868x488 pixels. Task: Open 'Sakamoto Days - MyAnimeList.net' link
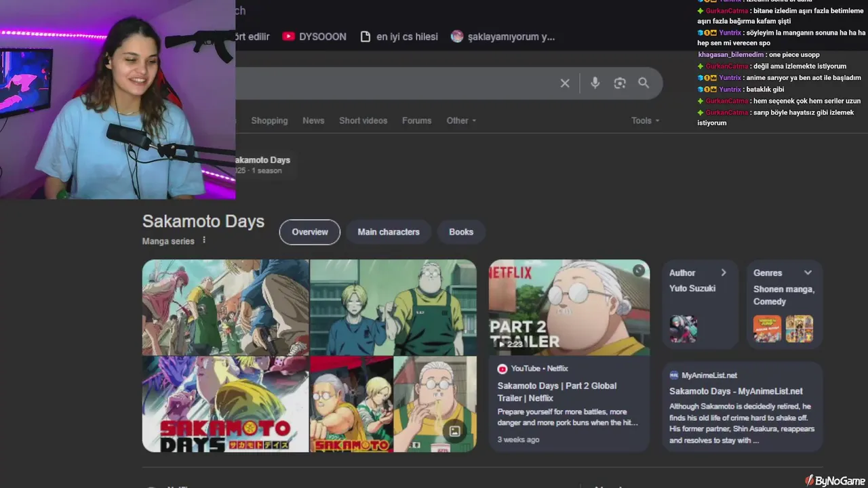[736, 391]
